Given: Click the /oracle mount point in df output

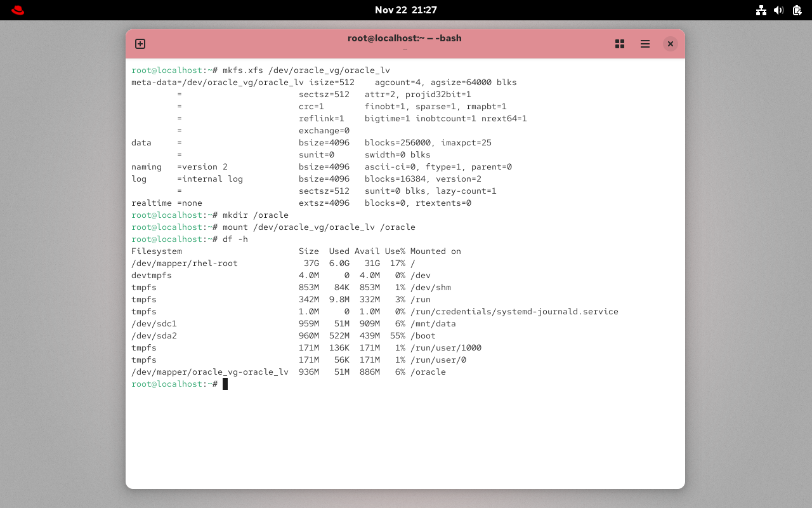Looking at the screenshot, I should click(428, 371).
